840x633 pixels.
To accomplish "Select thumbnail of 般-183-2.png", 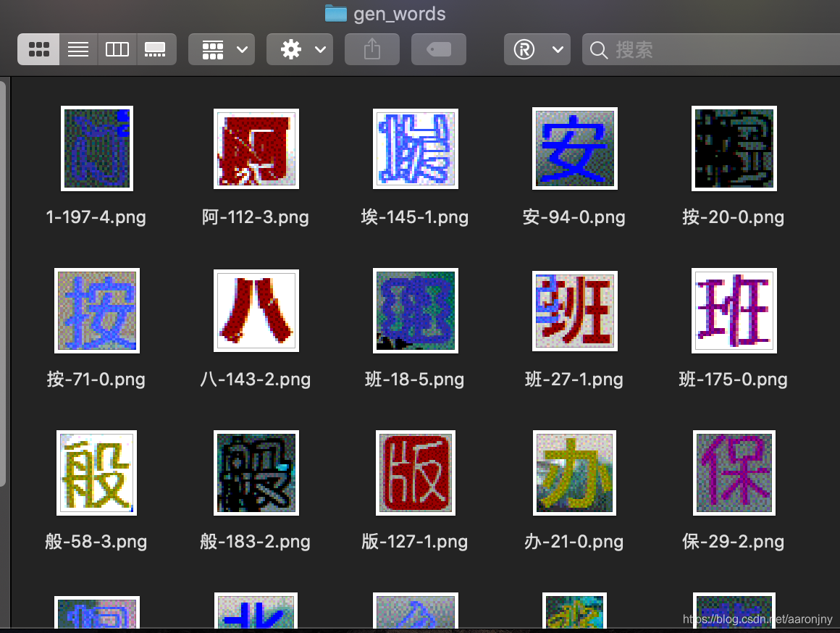I will pos(256,473).
